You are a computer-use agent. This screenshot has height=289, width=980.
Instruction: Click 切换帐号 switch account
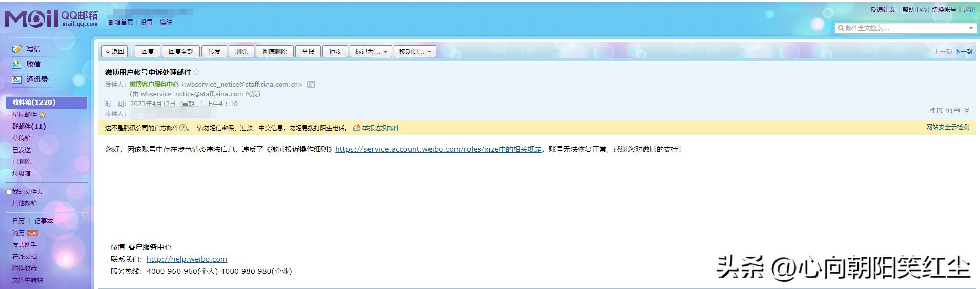(x=944, y=10)
